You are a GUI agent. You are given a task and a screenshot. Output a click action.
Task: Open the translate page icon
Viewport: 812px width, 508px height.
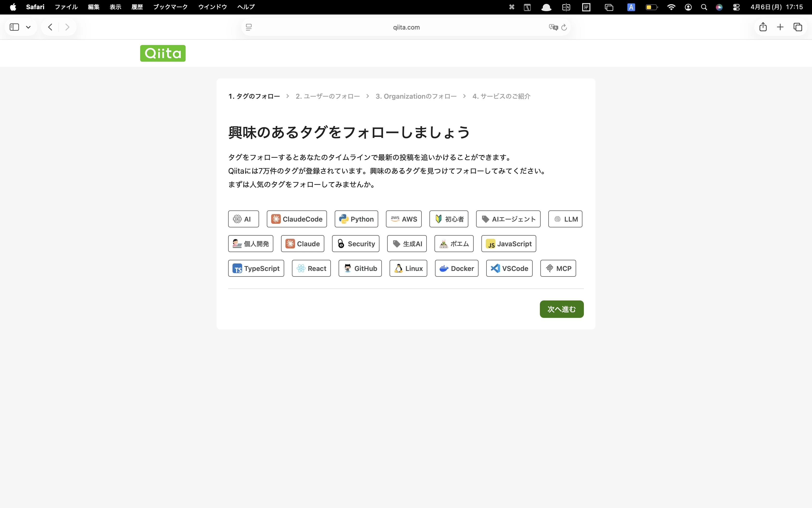click(553, 27)
